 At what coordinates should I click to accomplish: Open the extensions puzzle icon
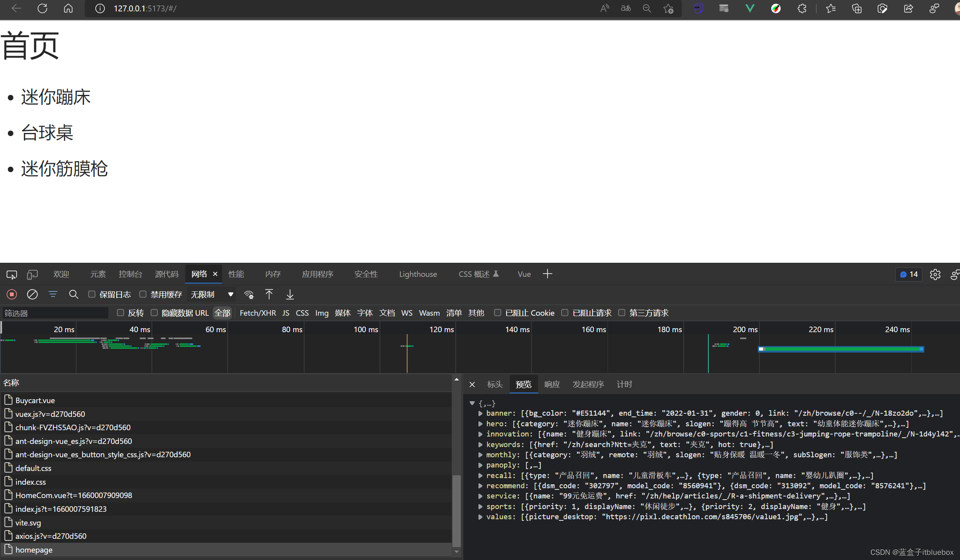pos(802,8)
